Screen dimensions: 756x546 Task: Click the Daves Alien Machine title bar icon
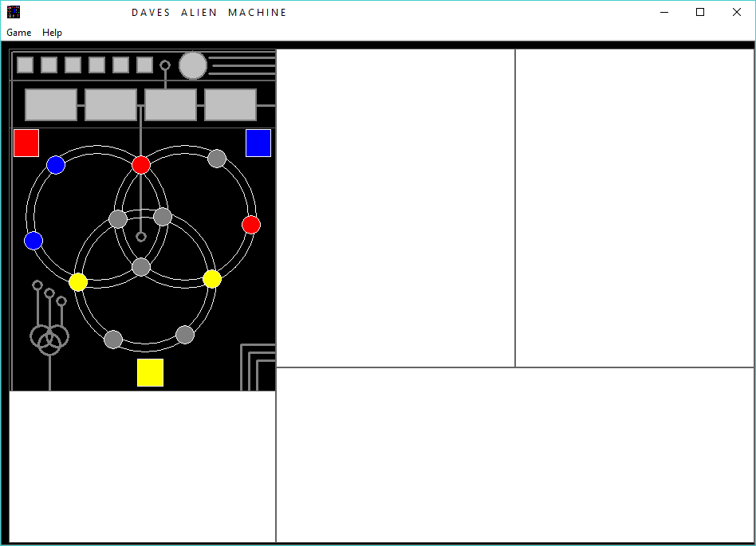click(14, 12)
